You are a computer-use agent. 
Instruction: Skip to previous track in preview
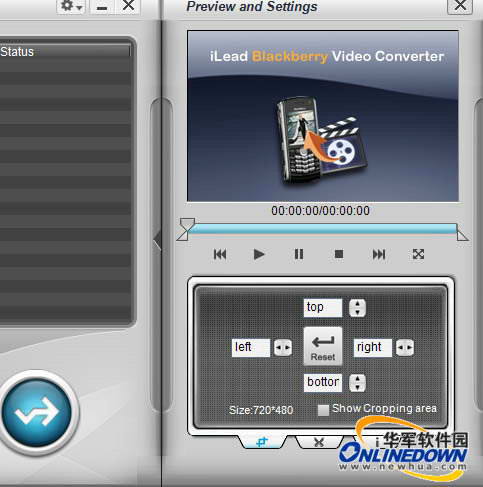(220, 254)
